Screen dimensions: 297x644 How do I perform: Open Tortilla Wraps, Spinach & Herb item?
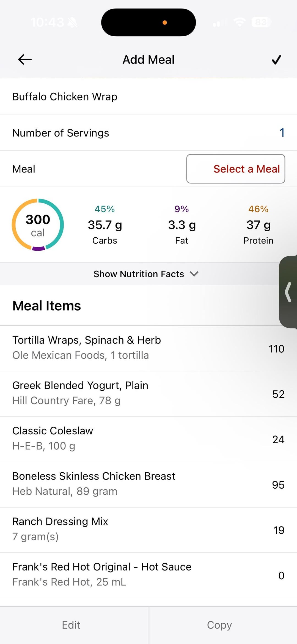pos(148,348)
